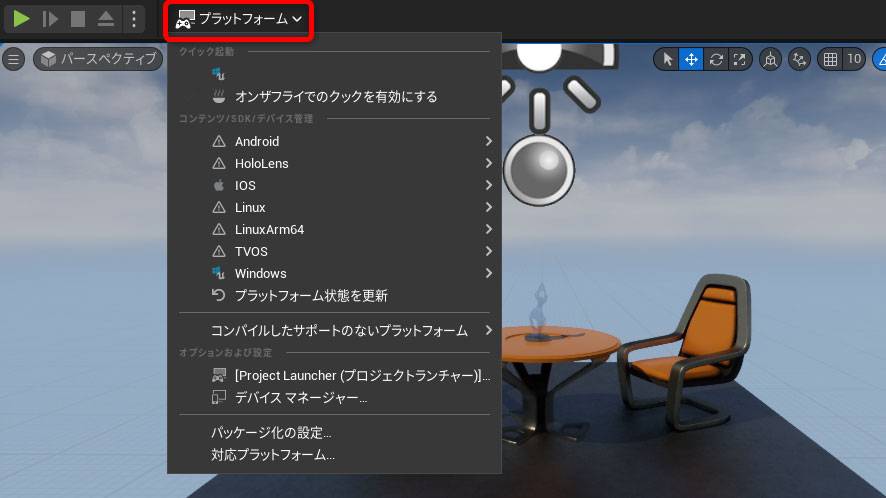Click the eject button in play toolbar
The height and width of the screenshot is (498, 886).
point(106,19)
